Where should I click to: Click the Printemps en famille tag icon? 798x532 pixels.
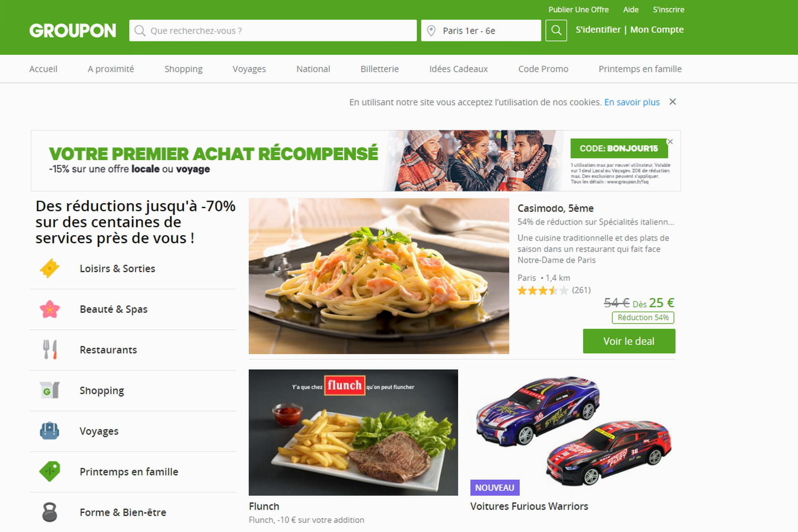(49, 471)
